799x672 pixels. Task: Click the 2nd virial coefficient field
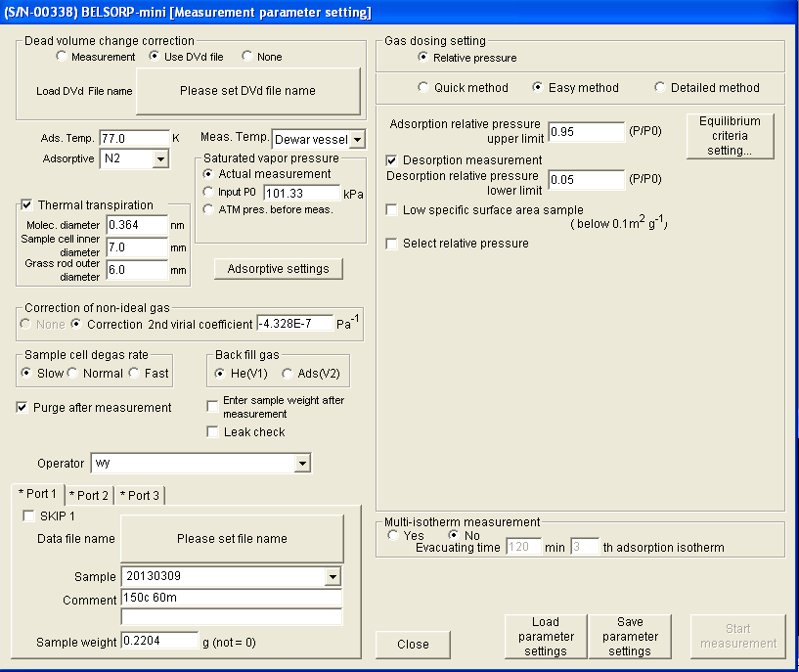pyautogui.click(x=295, y=324)
